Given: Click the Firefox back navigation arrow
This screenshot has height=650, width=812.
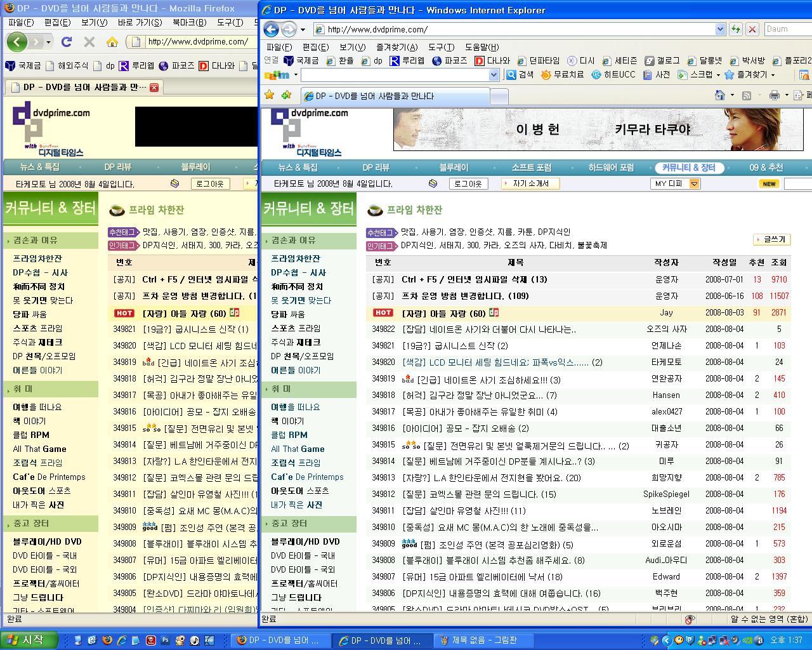Looking at the screenshot, I should coord(15,41).
